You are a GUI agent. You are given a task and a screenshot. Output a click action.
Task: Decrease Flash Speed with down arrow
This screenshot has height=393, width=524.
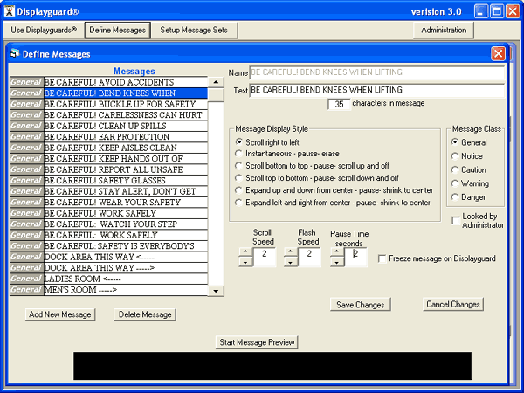pyautogui.click(x=291, y=262)
